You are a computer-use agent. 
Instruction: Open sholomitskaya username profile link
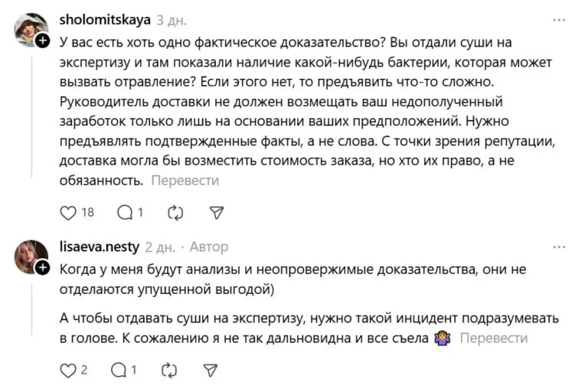(105, 20)
